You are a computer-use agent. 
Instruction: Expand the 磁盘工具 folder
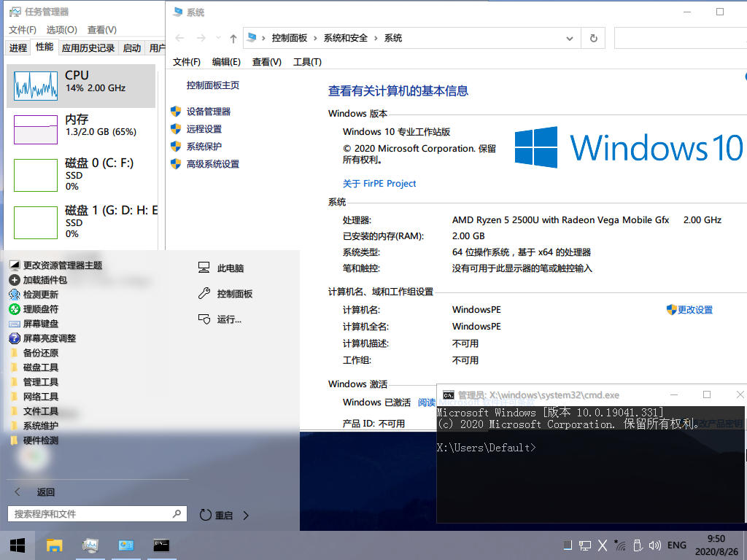(x=40, y=367)
